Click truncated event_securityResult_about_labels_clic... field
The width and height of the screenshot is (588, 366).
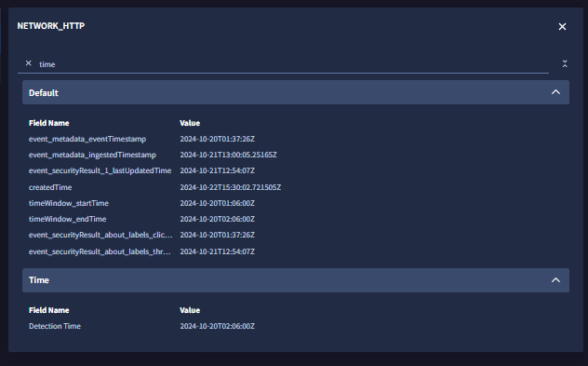(x=100, y=235)
